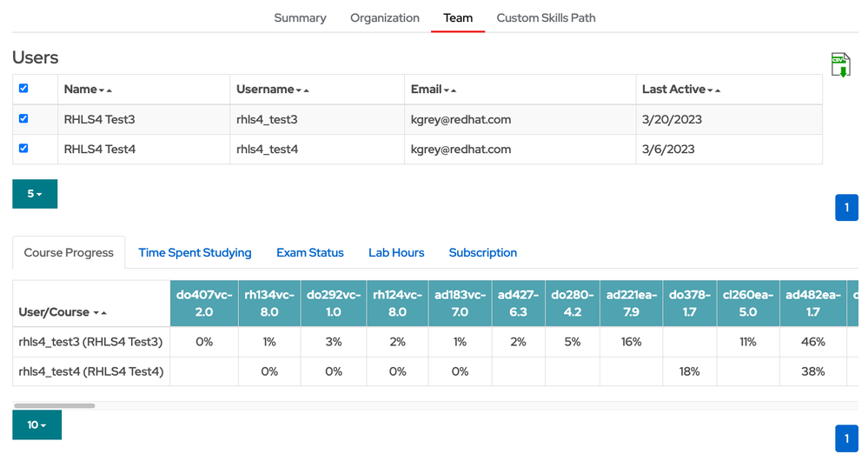The width and height of the screenshot is (868, 461).
Task: Go to page 1 of users table
Action: (x=845, y=208)
